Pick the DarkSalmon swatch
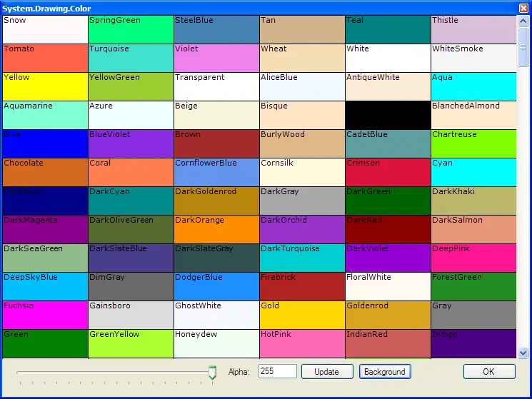532x399 pixels. pyautogui.click(x=473, y=229)
